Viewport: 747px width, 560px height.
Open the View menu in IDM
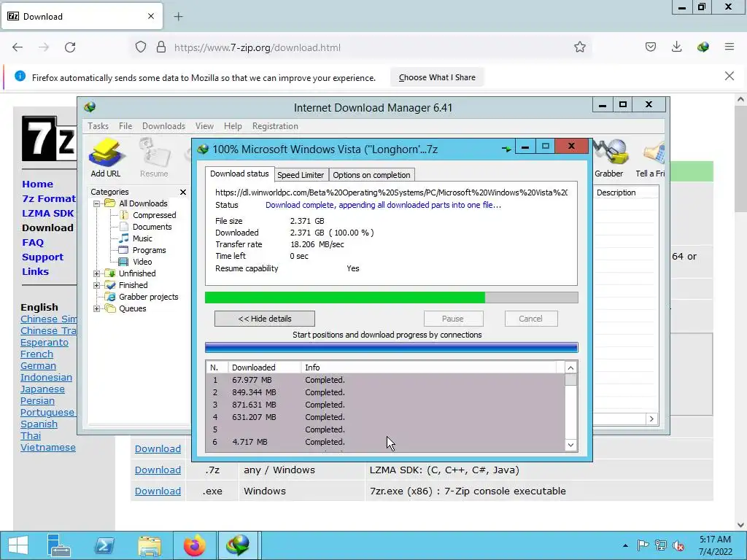[204, 126]
